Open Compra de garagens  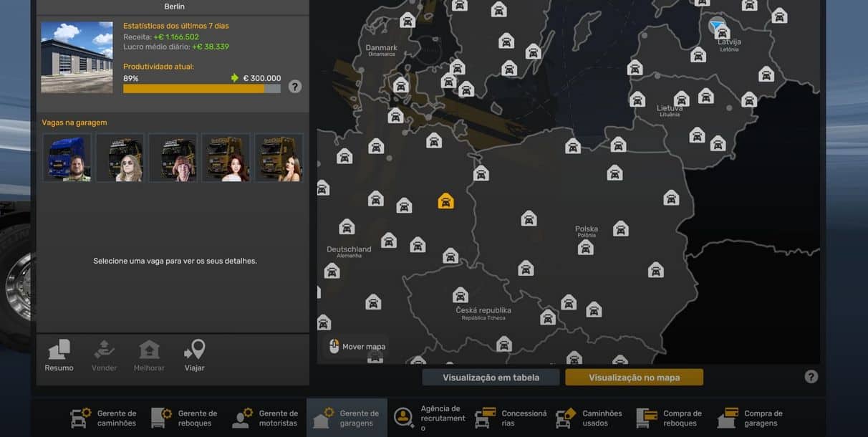(752, 418)
